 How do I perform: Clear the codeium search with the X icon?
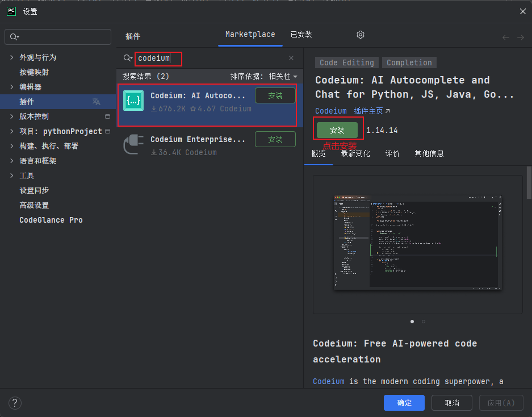[x=291, y=58]
